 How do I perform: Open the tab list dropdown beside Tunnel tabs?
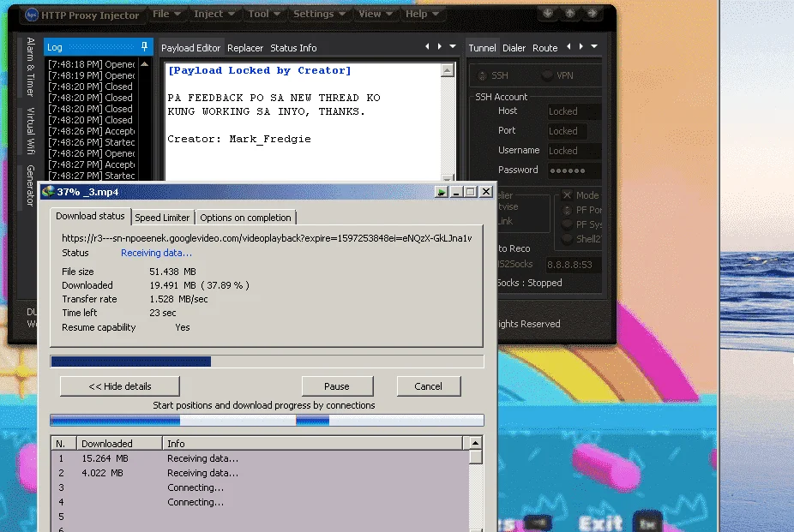[594, 46]
